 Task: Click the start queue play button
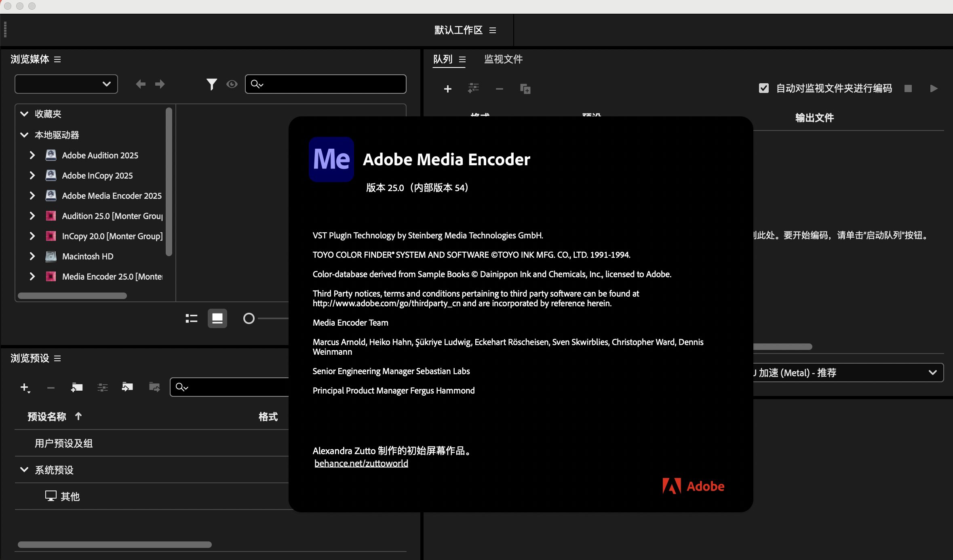coord(934,88)
